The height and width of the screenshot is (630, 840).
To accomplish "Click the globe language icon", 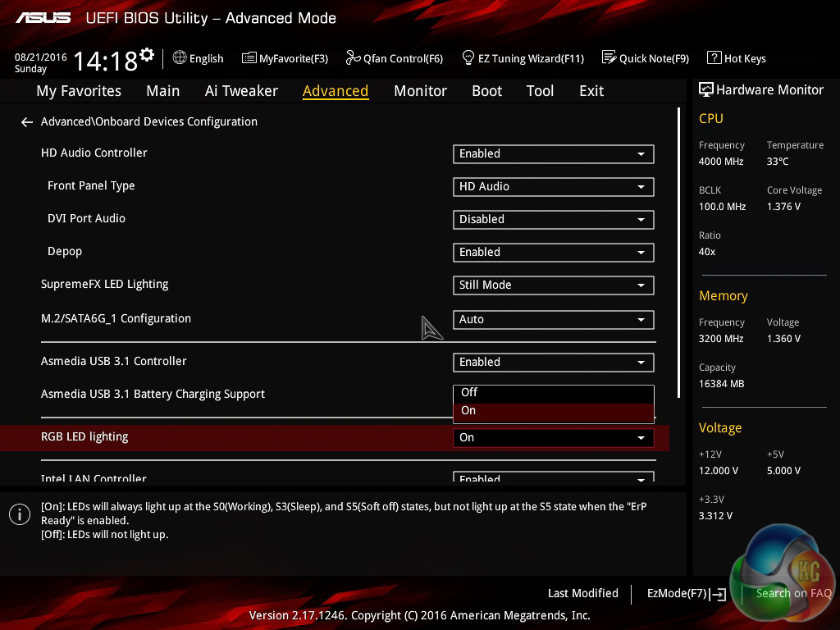I will (180, 57).
